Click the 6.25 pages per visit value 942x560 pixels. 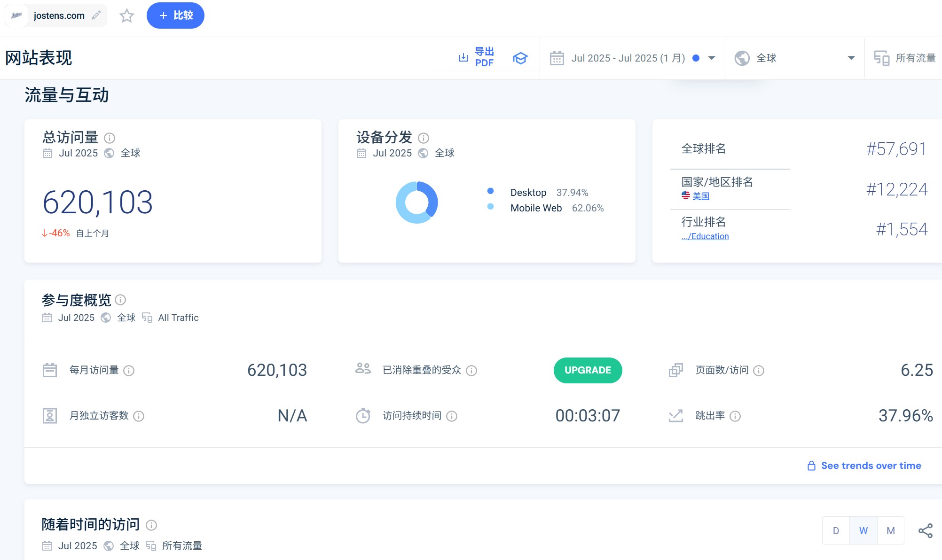click(x=917, y=370)
